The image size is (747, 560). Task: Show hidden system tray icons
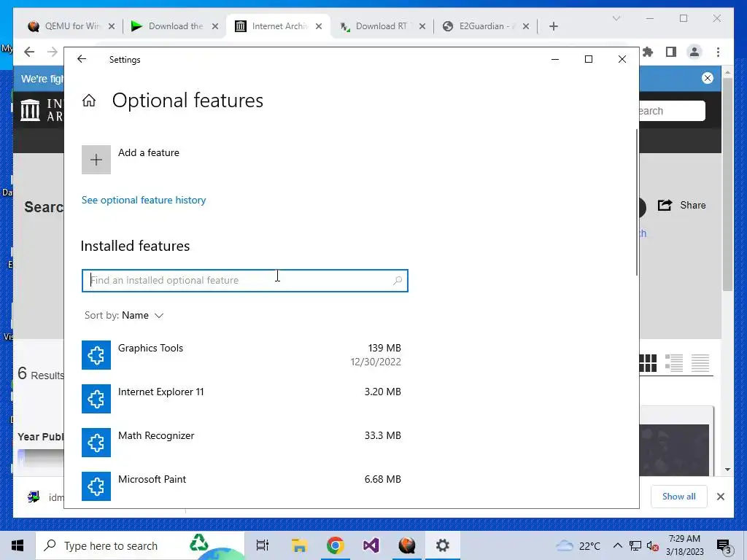click(x=617, y=545)
